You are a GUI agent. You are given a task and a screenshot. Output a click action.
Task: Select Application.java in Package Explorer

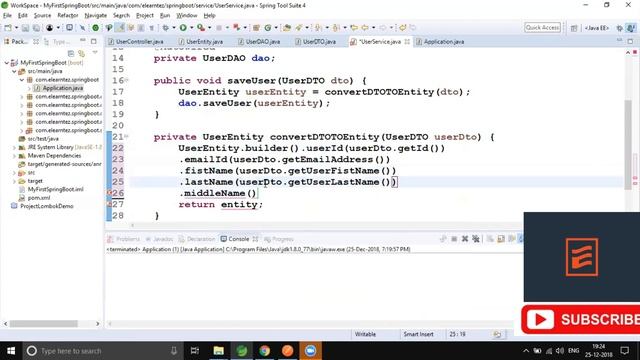click(62, 88)
